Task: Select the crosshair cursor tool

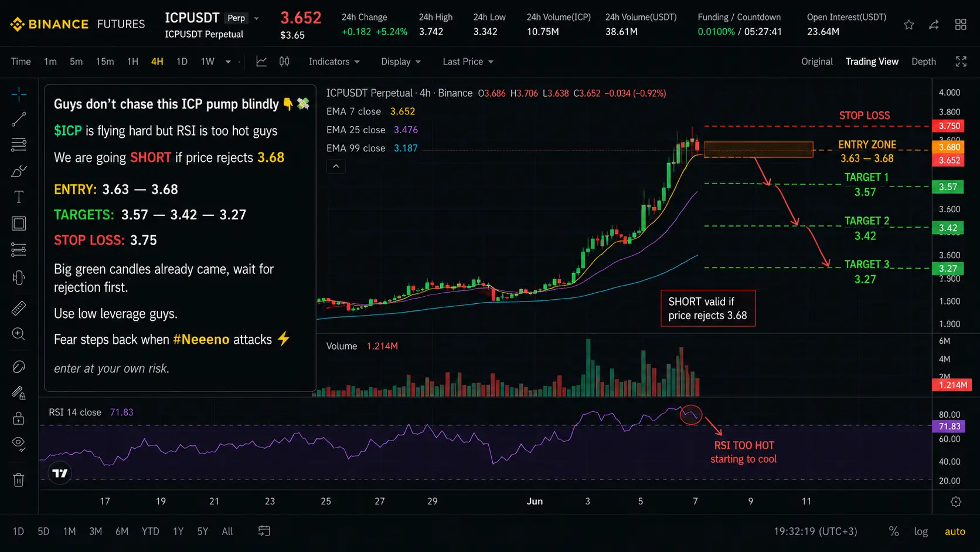Action: [19, 94]
